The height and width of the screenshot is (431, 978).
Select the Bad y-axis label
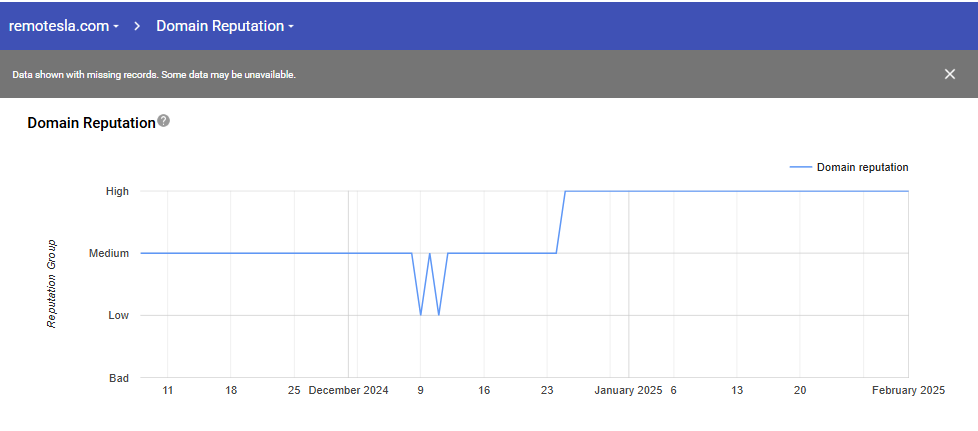click(x=118, y=378)
